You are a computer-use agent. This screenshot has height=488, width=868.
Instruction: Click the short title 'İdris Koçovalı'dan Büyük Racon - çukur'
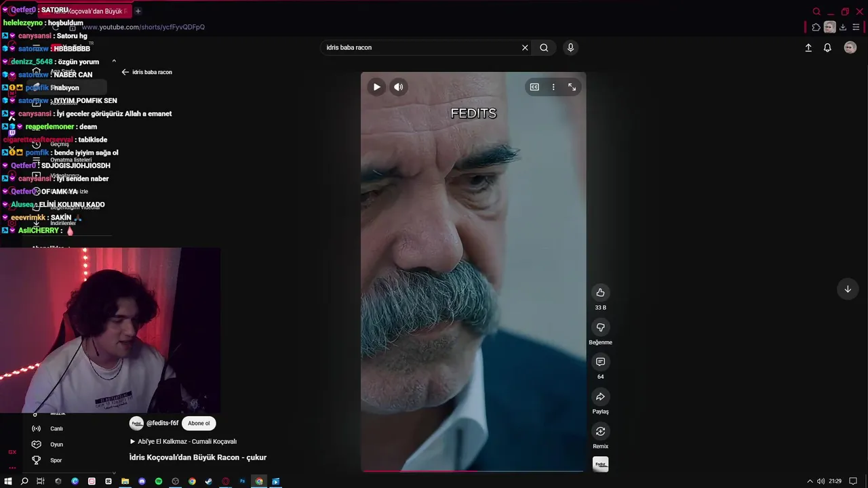[x=198, y=457]
